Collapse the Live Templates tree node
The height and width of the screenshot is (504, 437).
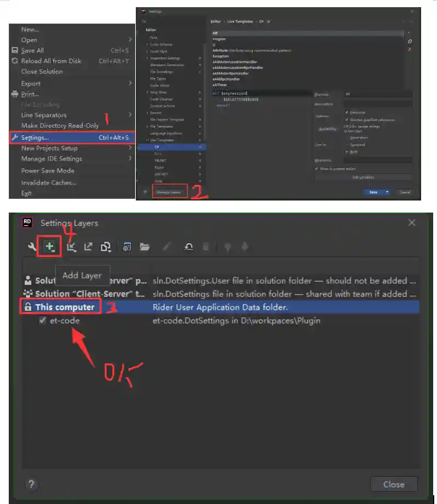coord(147,140)
